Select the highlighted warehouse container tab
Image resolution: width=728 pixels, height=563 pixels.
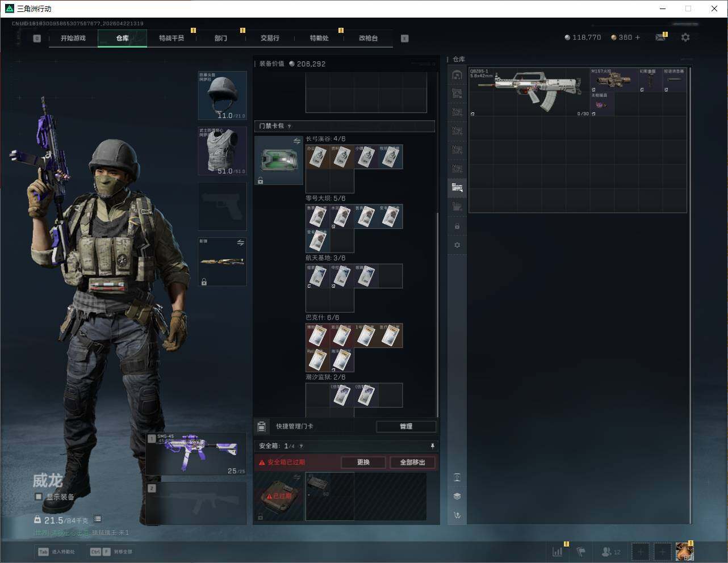click(x=457, y=187)
